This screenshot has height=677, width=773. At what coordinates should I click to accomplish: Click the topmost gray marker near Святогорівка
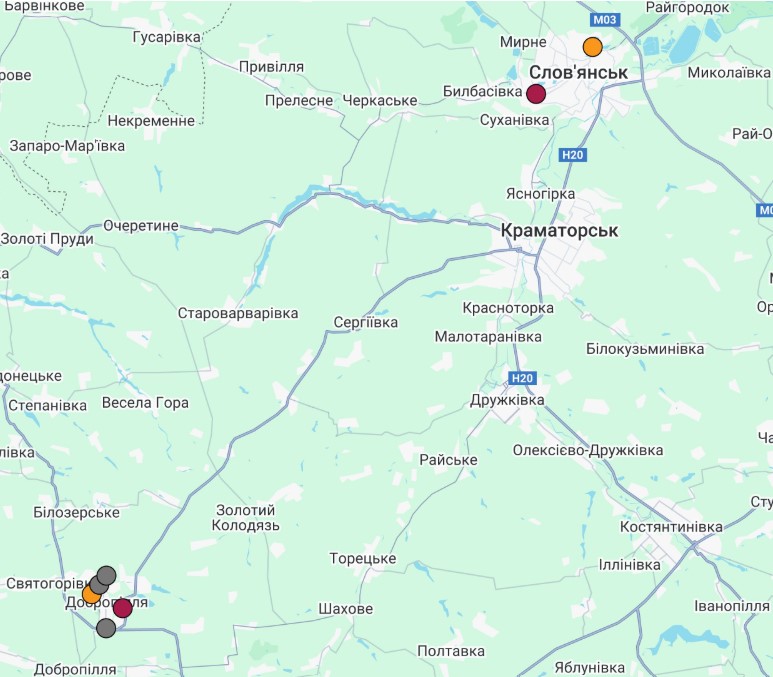(x=106, y=575)
